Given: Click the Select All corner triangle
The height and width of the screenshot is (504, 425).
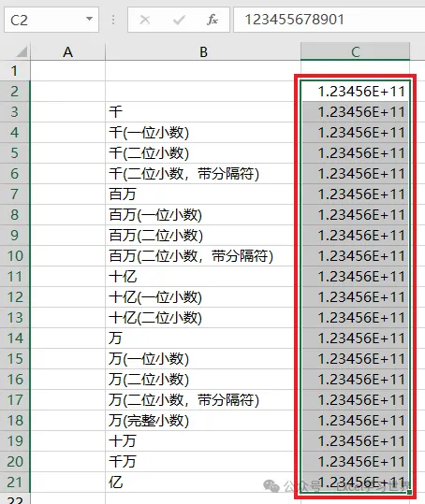Looking at the screenshot, I should 22,51.
